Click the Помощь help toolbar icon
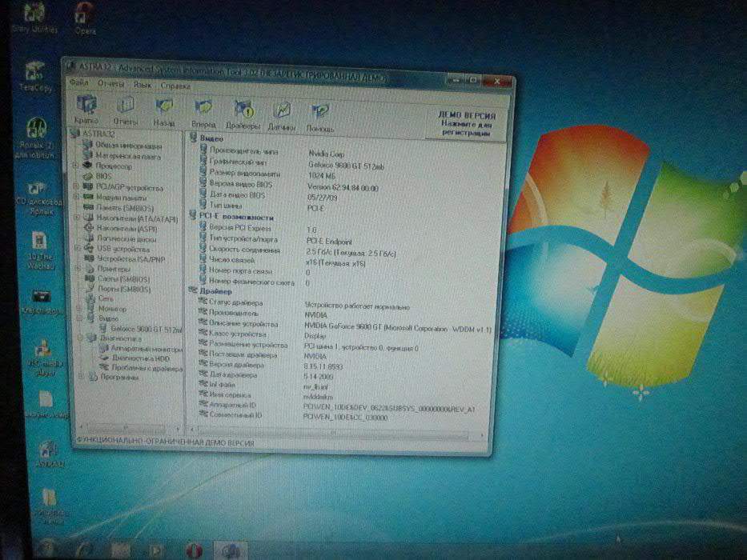 [319, 118]
